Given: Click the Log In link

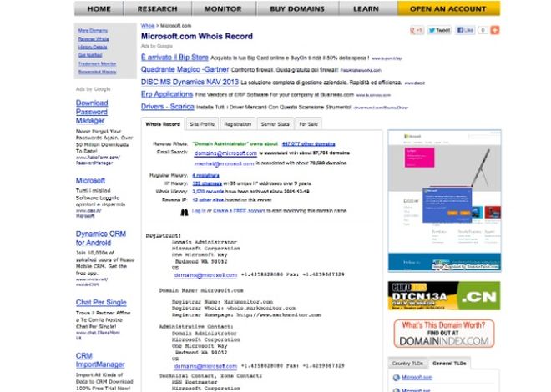Looking at the screenshot, I should coord(199,211).
